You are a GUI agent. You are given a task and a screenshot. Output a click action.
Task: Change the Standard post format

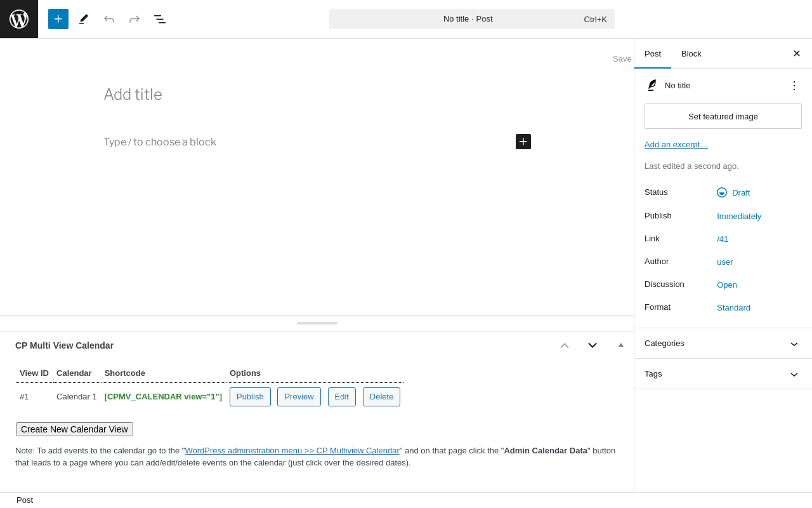point(734,307)
